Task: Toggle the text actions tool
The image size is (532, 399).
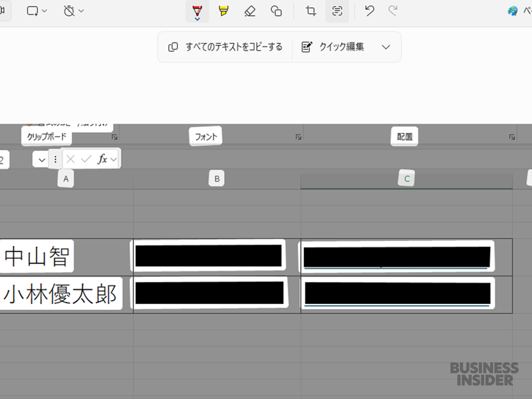Action: coord(337,11)
